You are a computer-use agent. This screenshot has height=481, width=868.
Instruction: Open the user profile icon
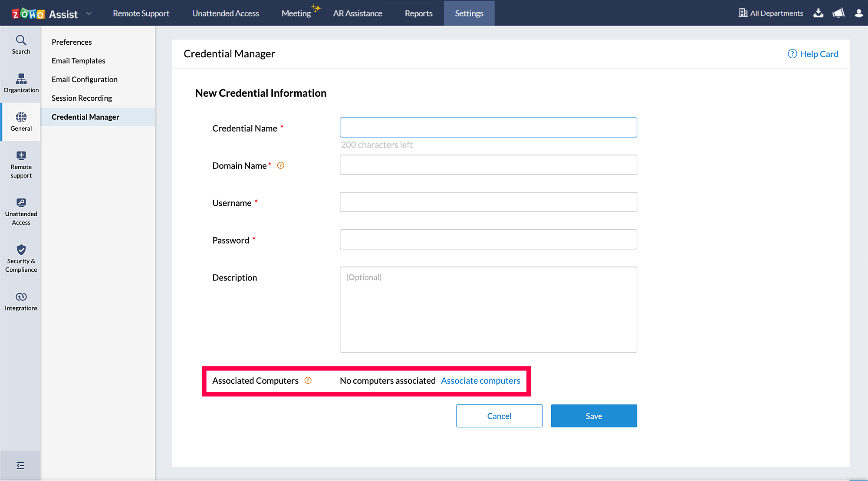tap(858, 13)
